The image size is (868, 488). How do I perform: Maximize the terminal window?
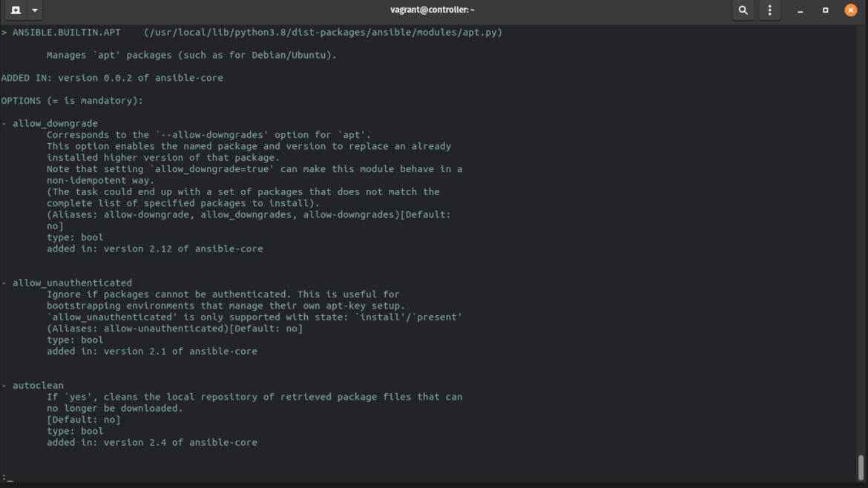(825, 10)
